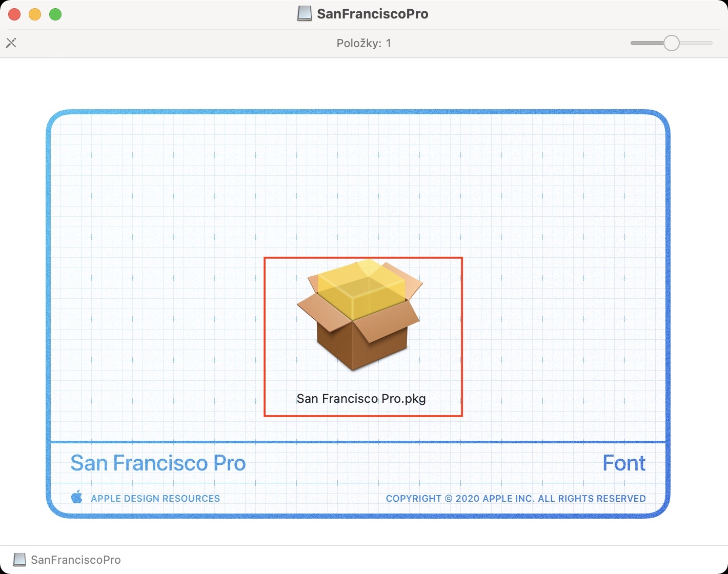Click the crossed-tools icon in the status bar

click(11, 43)
